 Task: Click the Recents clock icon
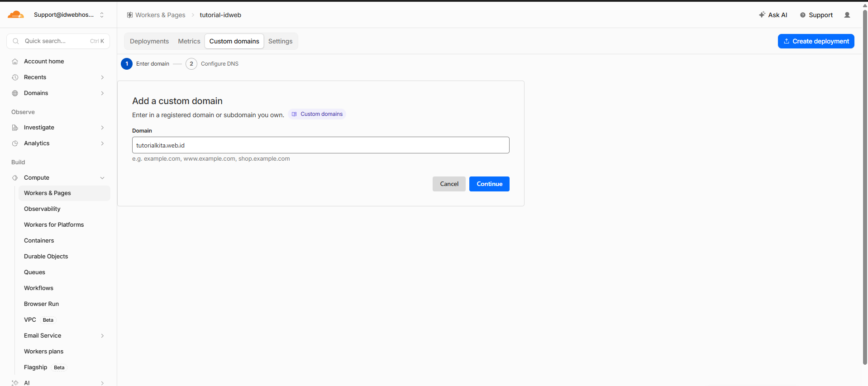coord(15,77)
